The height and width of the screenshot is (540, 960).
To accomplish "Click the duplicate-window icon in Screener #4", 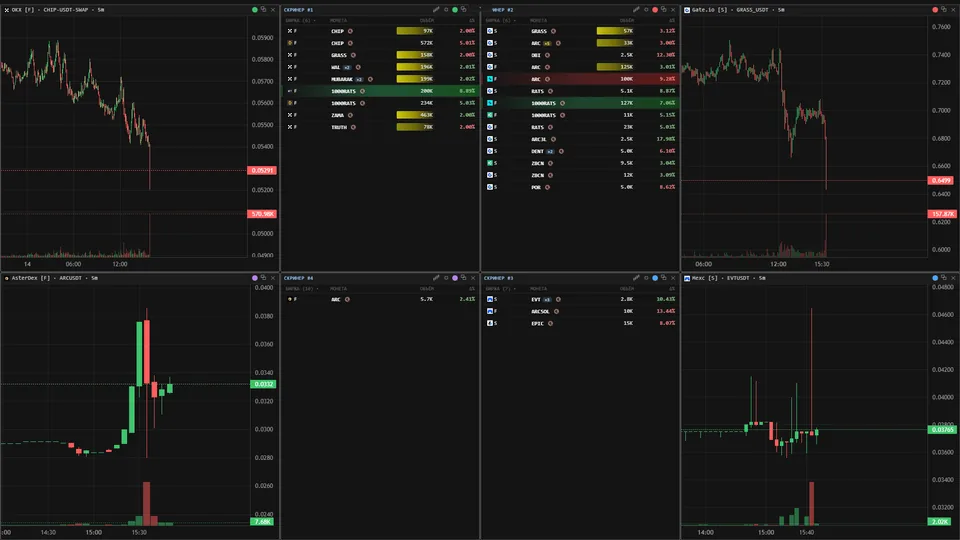I will tap(463, 278).
